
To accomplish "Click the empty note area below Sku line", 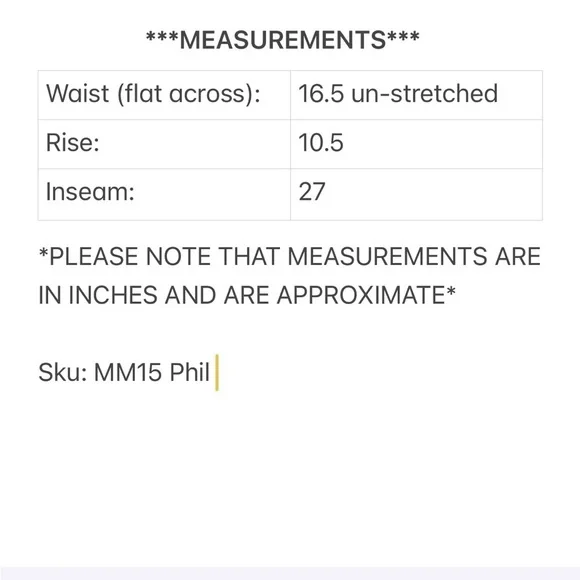I will coord(290,477).
